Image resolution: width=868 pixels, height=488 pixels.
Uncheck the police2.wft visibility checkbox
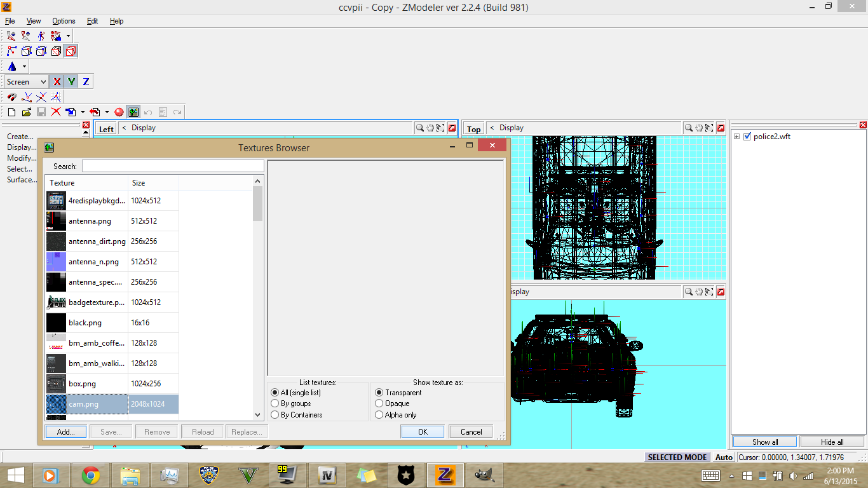coord(747,137)
